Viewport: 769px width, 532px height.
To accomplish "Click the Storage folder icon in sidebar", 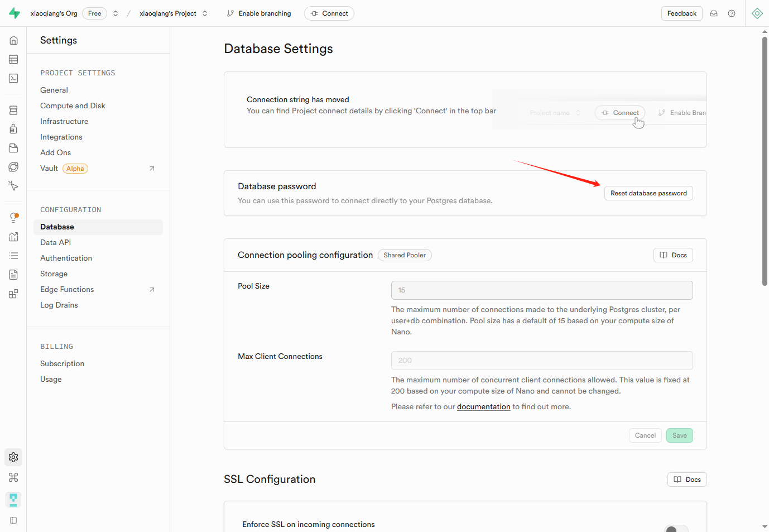I will (x=13, y=148).
